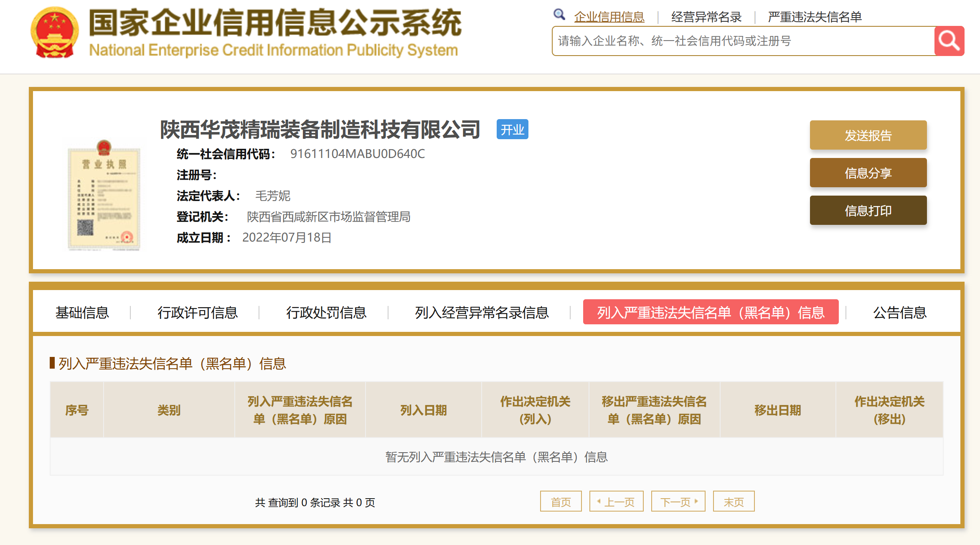
Task: Click 下一页 next page button
Action: tap(678, 502)
